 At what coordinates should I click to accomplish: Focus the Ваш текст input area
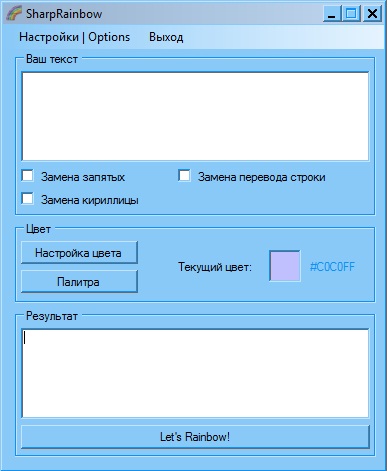(x=195, y=116)
